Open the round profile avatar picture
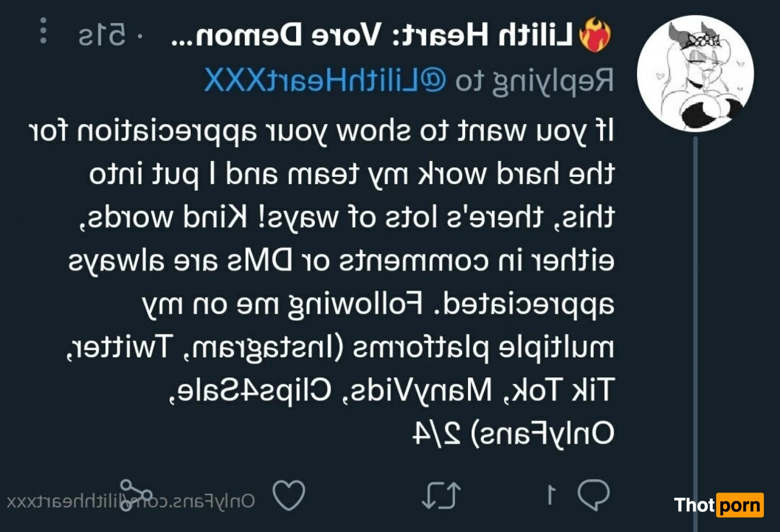Image resolution: width=780 pixels, height=532 pixels. pyautogui.click(x=695, y=74)
